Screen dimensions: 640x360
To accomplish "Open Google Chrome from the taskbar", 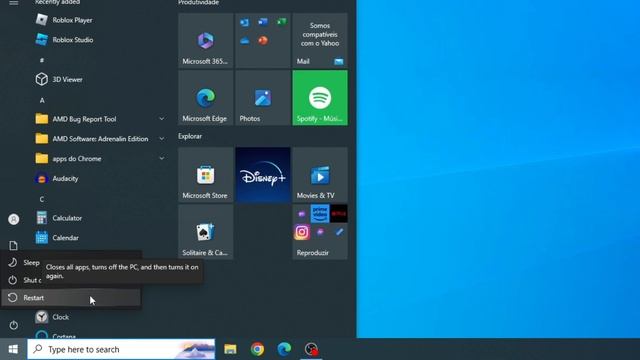I will (257, 349).
